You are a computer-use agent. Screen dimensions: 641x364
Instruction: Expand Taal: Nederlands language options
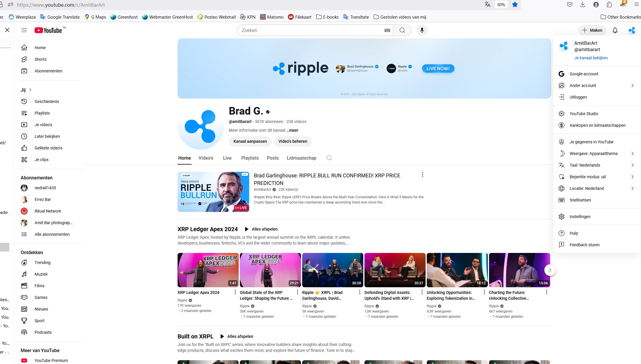[x=632, y=165]
